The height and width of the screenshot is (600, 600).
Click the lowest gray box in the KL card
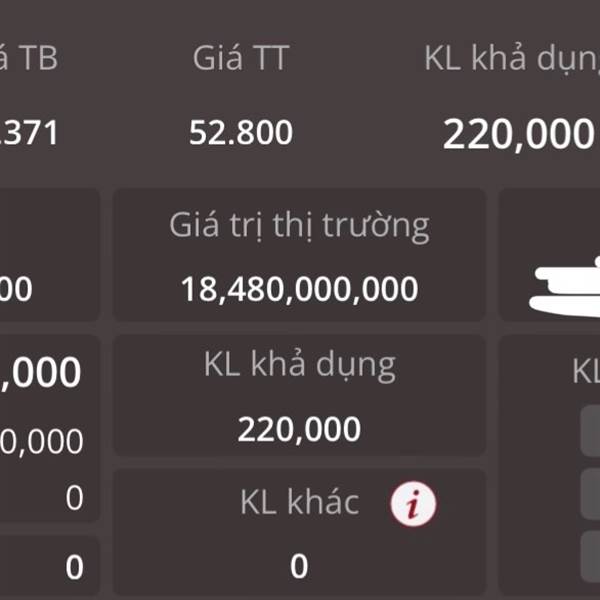click(590, 556)
